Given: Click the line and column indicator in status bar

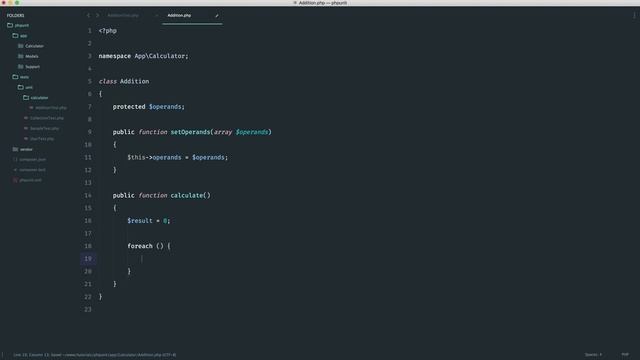Looking at the screenshot, I should click(x=31, y=355).
